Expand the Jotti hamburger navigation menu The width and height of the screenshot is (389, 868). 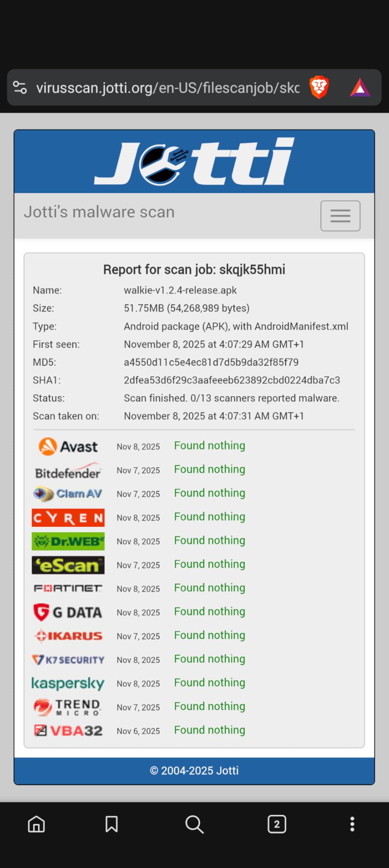(x=340, y=216)
